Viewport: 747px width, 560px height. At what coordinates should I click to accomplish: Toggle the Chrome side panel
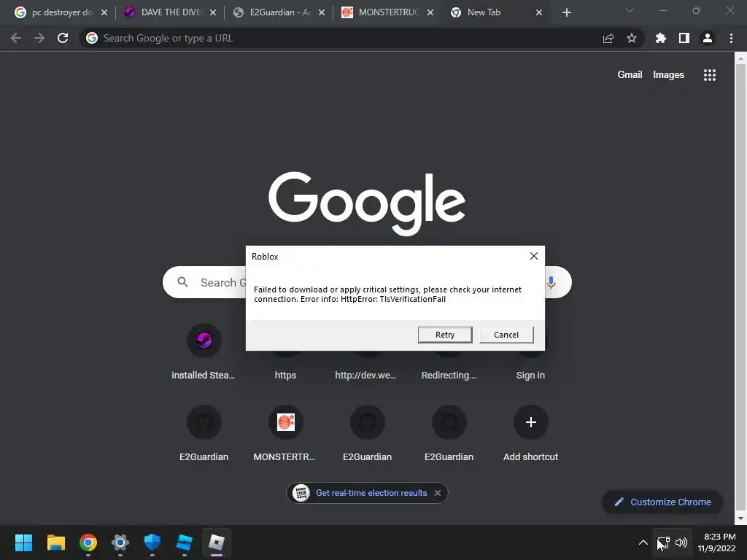[x=684, y=38]
